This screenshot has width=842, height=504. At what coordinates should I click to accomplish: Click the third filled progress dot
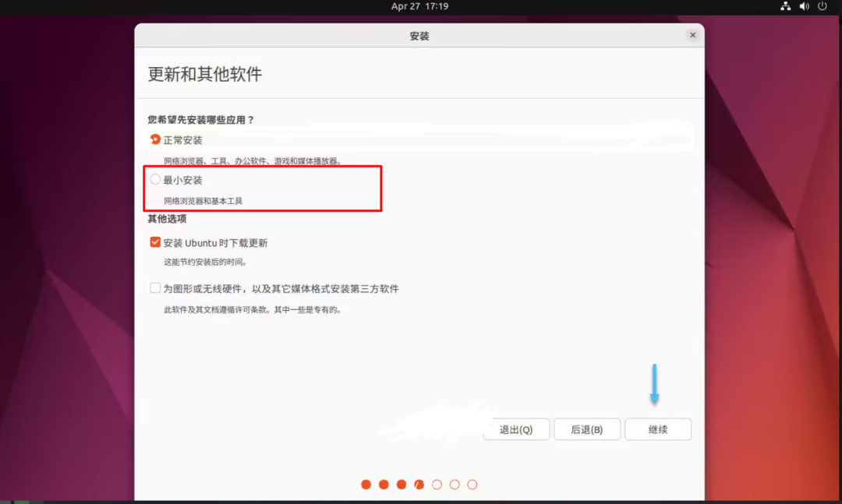[x=402, y=484]
